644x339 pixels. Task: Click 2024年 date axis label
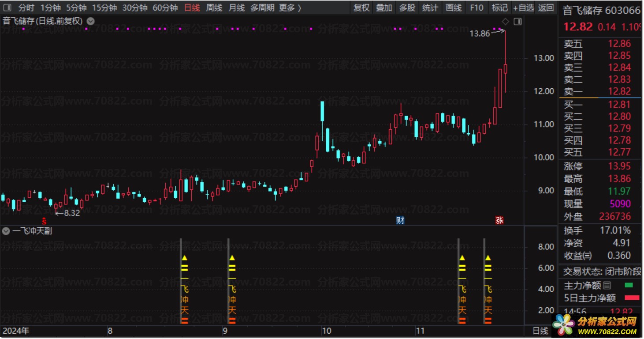tap(16, 331)
